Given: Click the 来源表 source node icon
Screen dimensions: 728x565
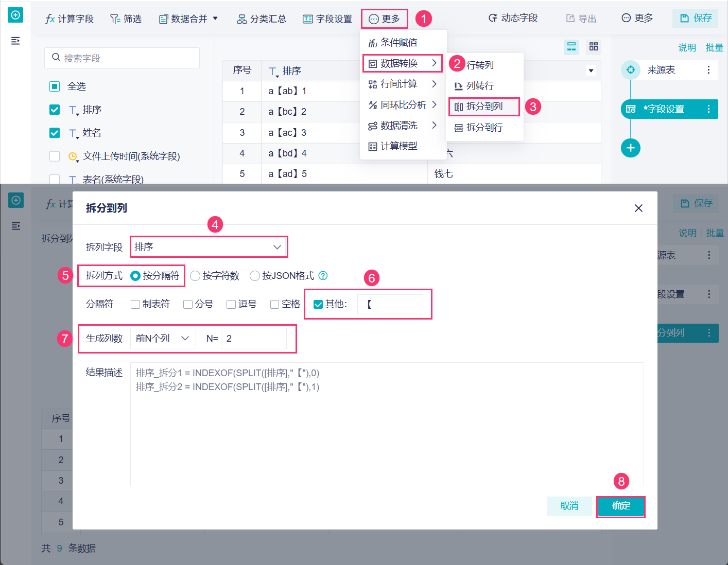Looking at the screenshot, I should 631,70.
